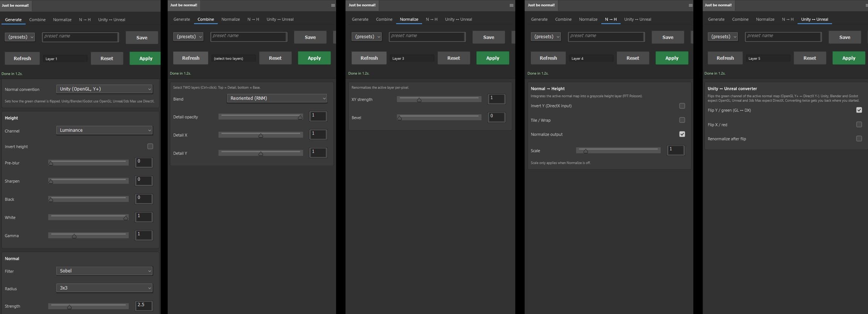Enable Renormalize after flip checkbox
Viewport: 868px width, 314px height.
[x=859, y=139]
